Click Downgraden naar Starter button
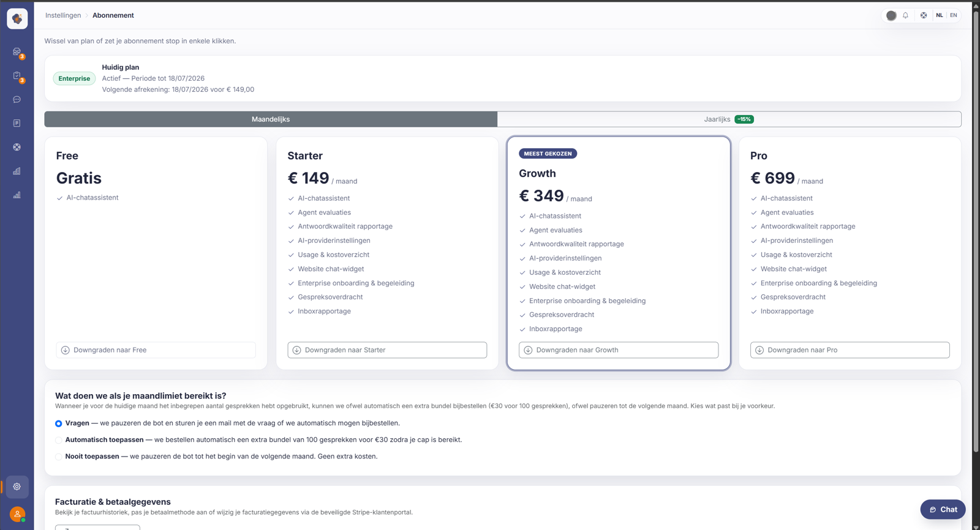 click(387, 350)
